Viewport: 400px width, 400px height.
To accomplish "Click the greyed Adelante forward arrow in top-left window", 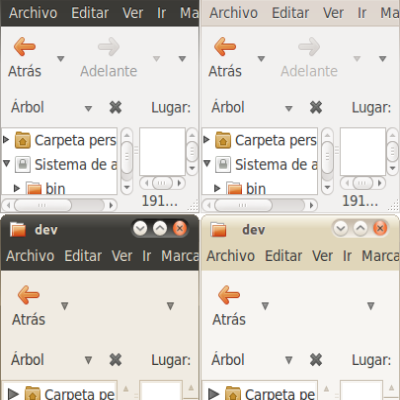I will (x=109, y=47).
